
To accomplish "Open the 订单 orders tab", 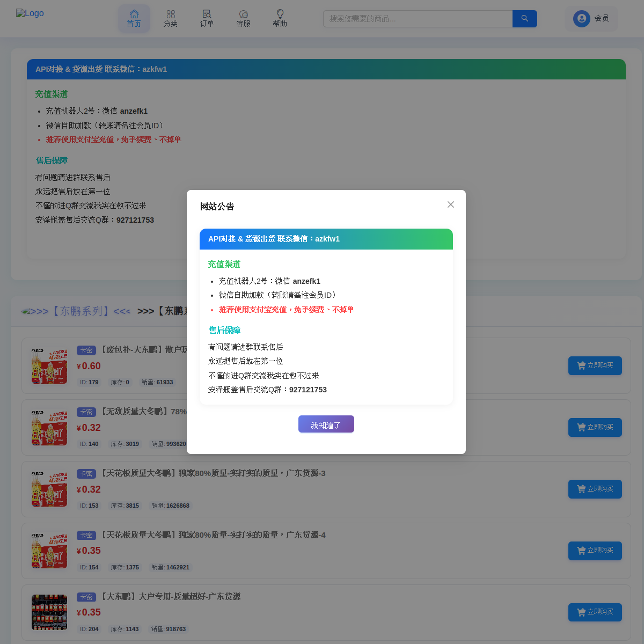I will pos(207,19).
